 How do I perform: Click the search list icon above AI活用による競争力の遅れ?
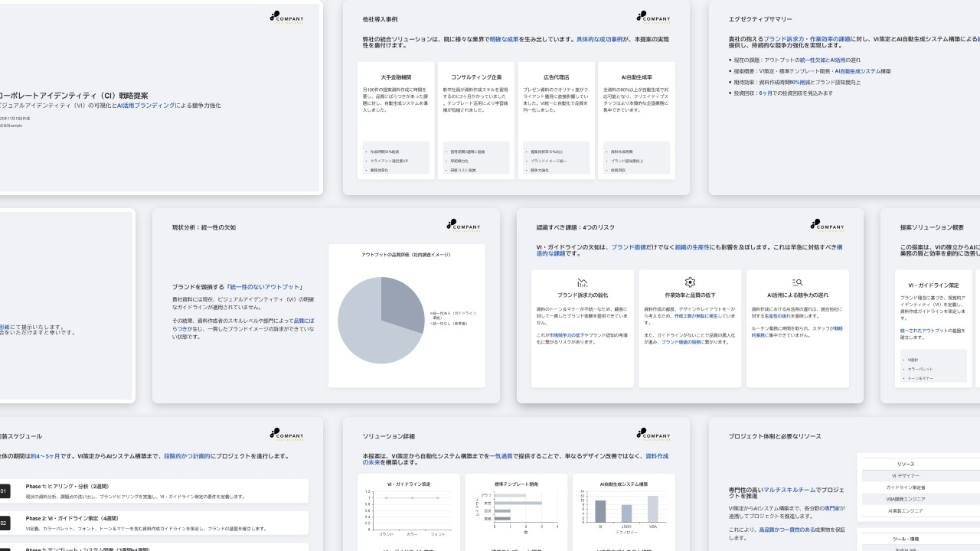[797, 282]
